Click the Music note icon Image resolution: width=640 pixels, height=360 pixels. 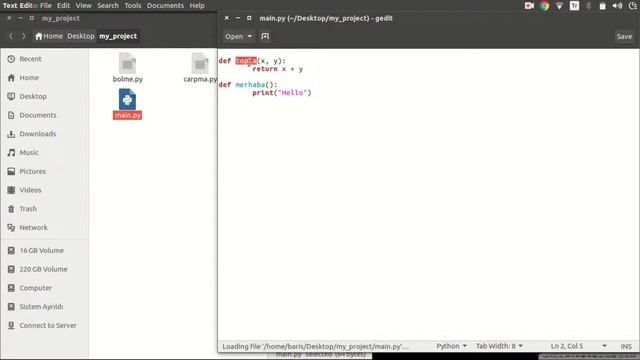(x=11, y=153)
